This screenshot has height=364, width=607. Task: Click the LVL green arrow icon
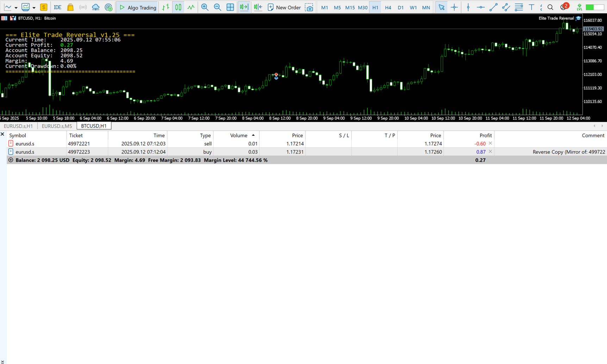coord(580,7)
